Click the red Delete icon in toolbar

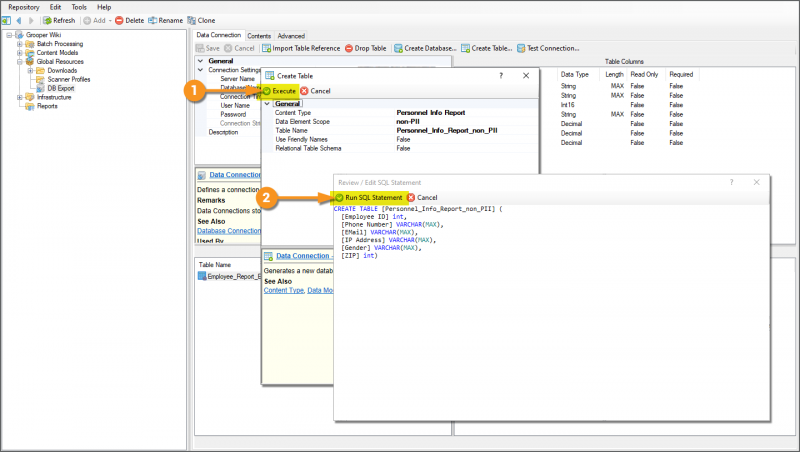(120, 20)
